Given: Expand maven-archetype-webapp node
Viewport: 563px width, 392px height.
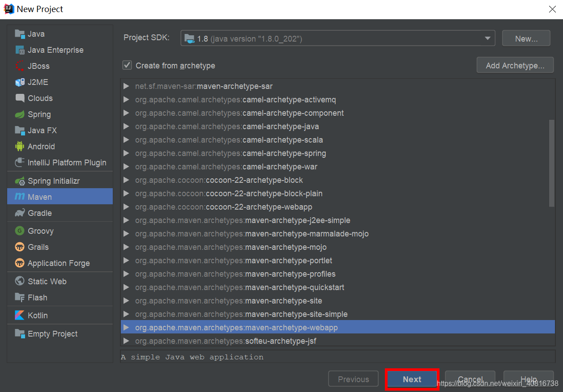Looking at the screenshot, I should [x=126, y=328].
